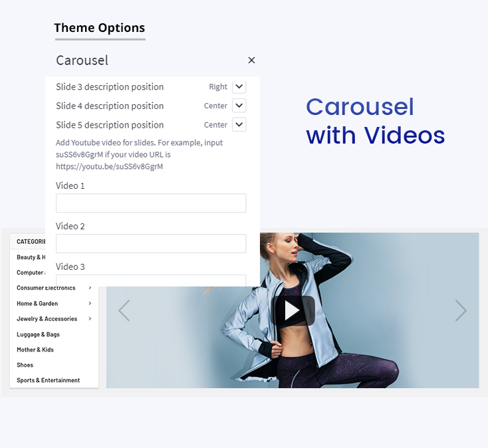Click the Slide 5 description position label

110,125
